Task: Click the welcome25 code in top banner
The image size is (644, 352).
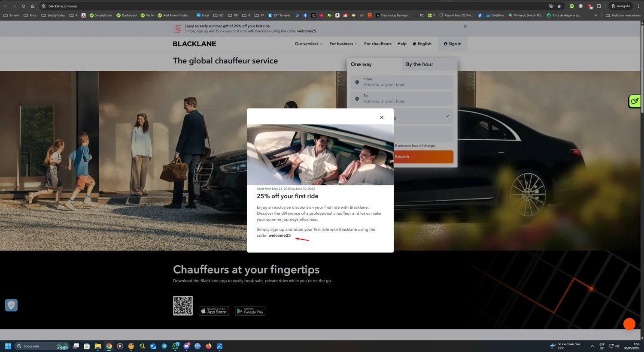Action: point(306,31)
